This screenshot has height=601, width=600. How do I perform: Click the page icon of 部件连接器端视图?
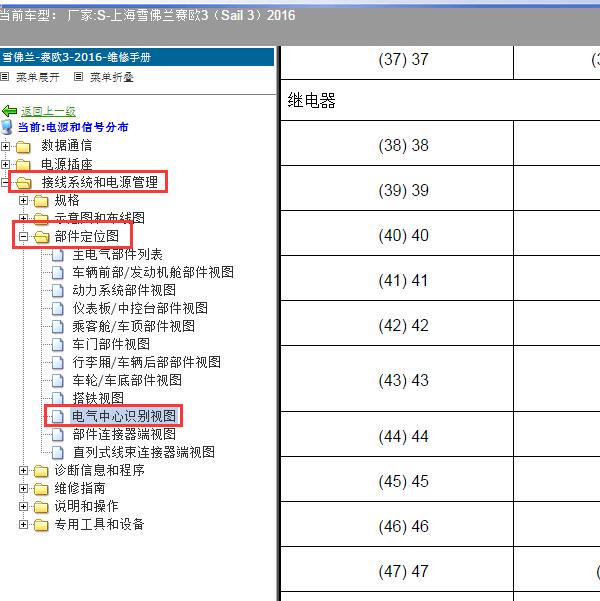(x=58, y=435)
